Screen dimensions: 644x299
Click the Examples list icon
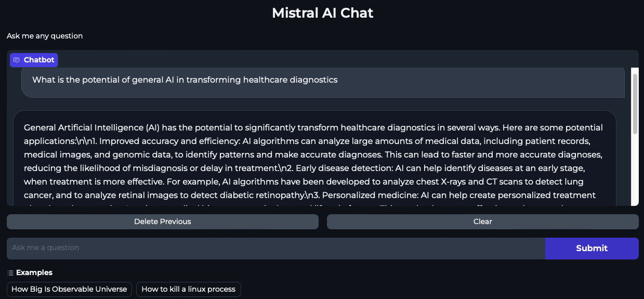[x=10, y=273]
